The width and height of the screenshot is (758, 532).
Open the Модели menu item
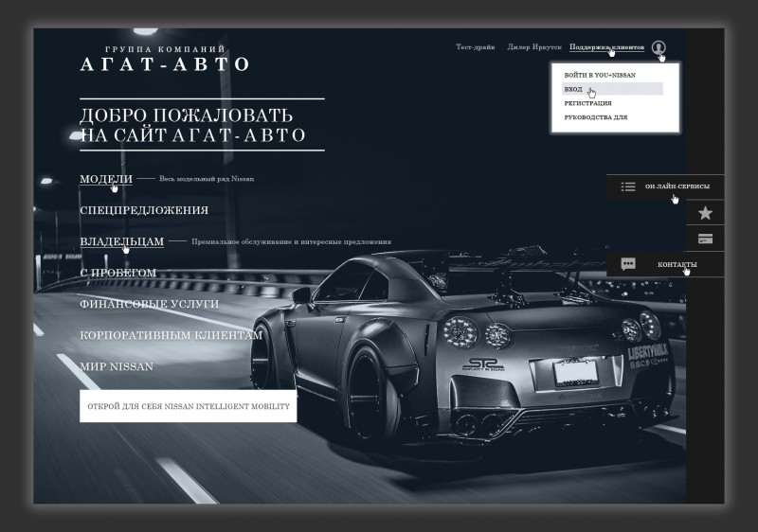106,179
